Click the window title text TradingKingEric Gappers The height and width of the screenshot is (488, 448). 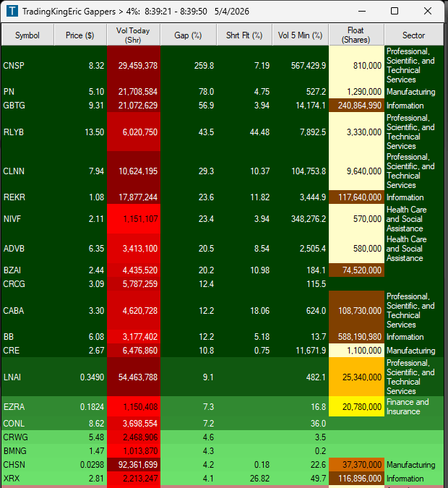pyautogui.click(x=69, y=12)
